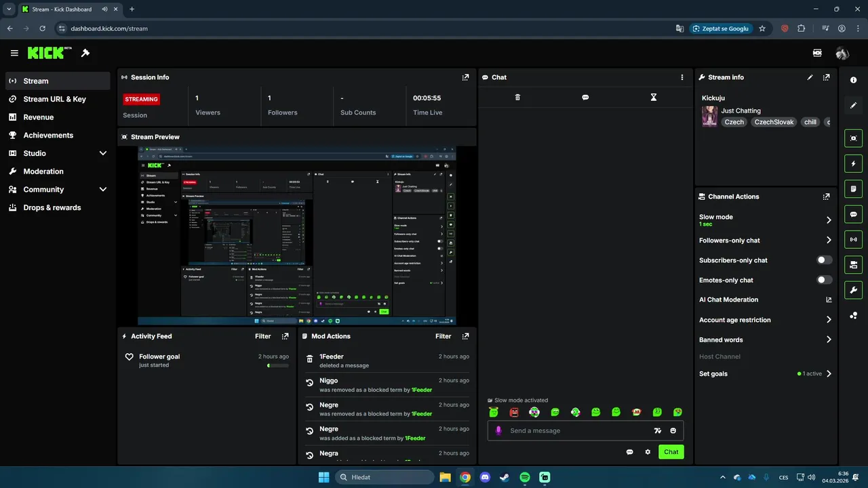Open Spotify from the taskbar
The width and height of the screenshot is (868, 488).
[x=525, y=477]
